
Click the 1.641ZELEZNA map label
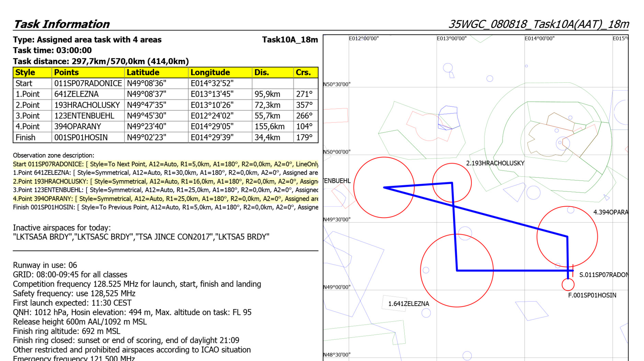point(408,304)
